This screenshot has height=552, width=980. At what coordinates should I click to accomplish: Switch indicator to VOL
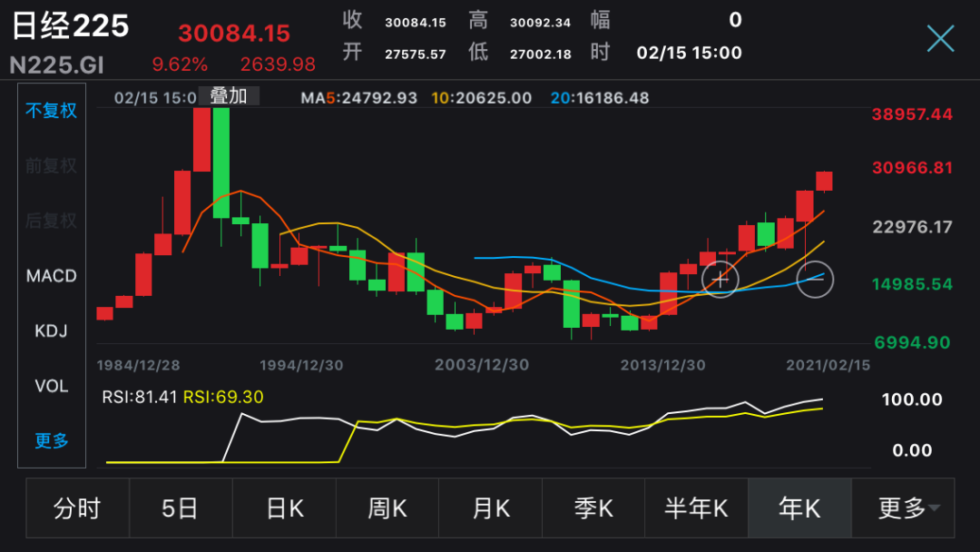click(51, 386)
